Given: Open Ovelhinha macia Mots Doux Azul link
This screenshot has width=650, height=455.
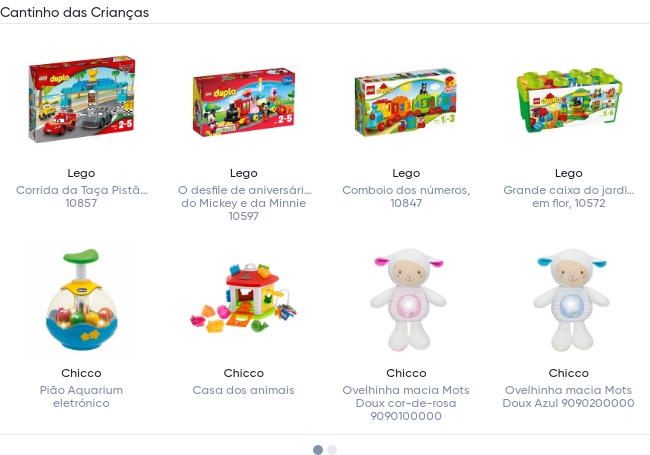Looking at the screenshot, I should 569,397.
